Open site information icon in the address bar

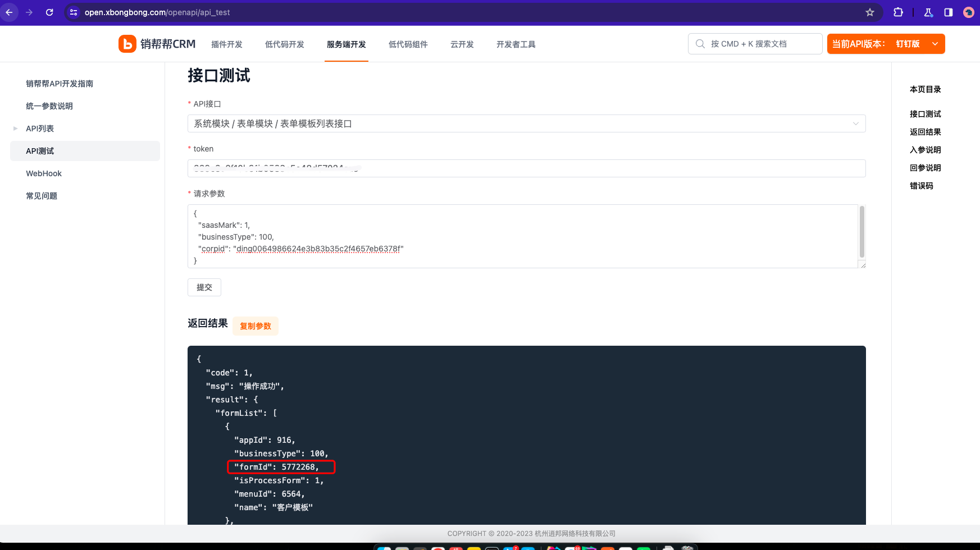pos(74,12)
